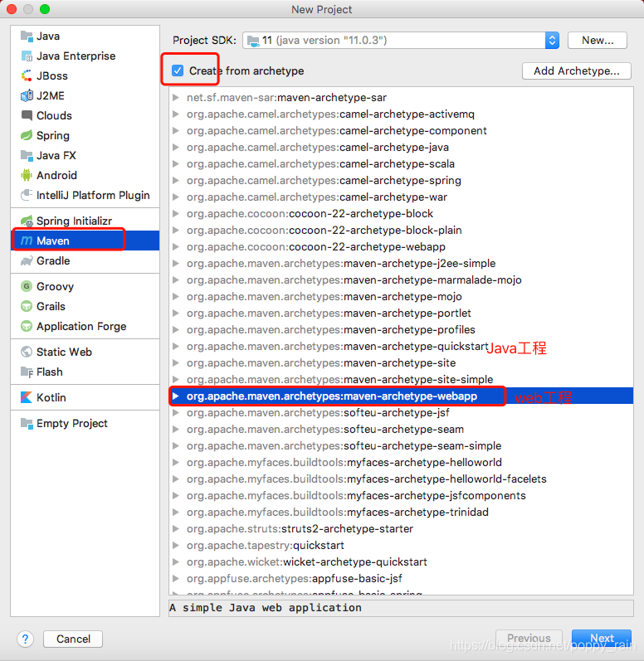
Task: Open the Project SDK dropdown arrows
Action: click(552, 41)
